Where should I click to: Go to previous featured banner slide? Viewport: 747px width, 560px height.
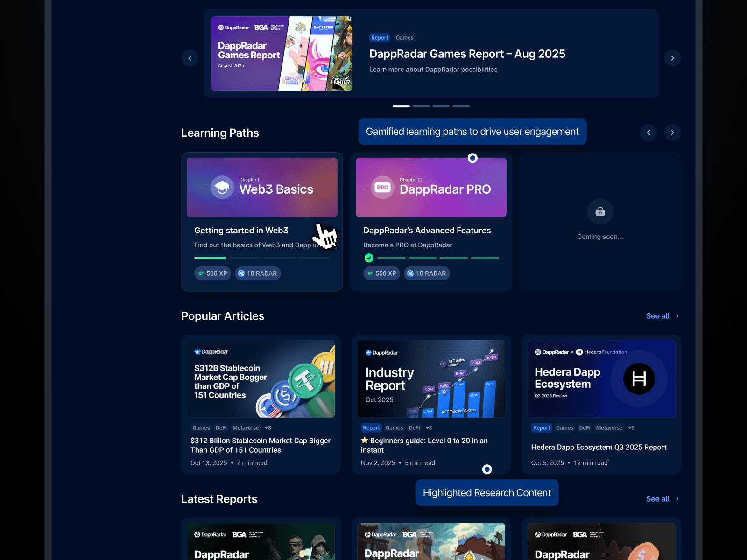click(190, 58)
